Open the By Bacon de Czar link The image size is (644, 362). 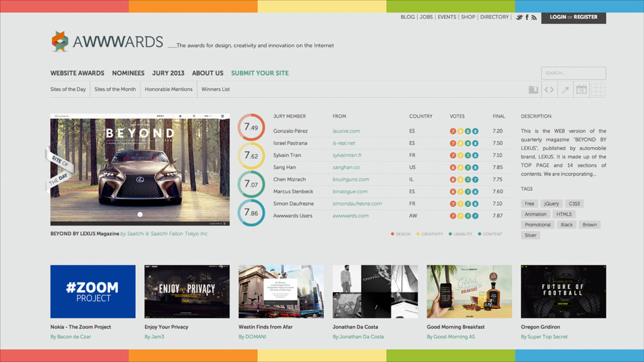pos(70,337)
